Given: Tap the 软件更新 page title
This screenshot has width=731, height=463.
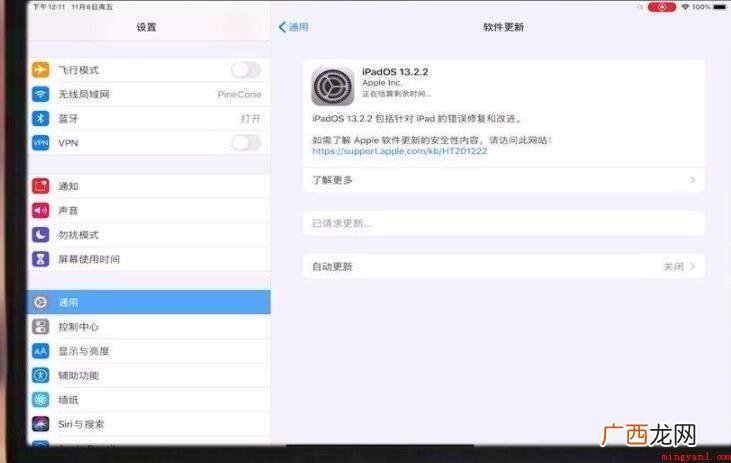Looking at the screenshot, I should 503,27.
